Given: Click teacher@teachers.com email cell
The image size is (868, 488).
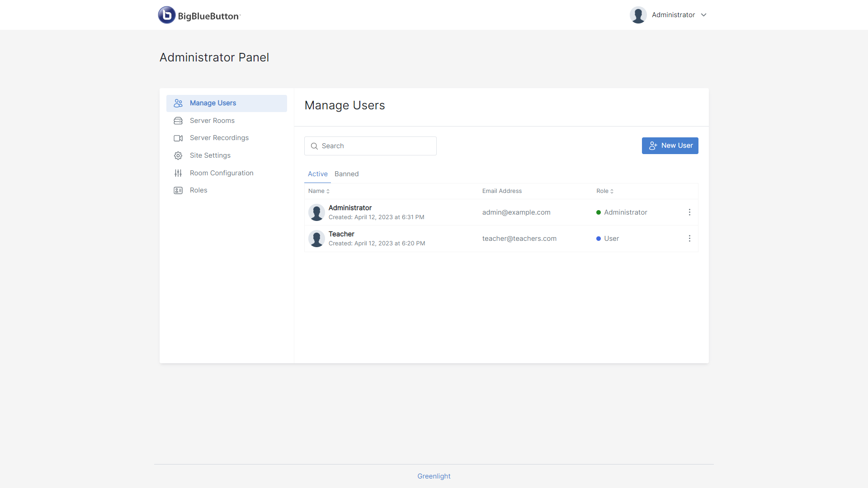Looking at the screenshot, I should click(x=519, y=239).
